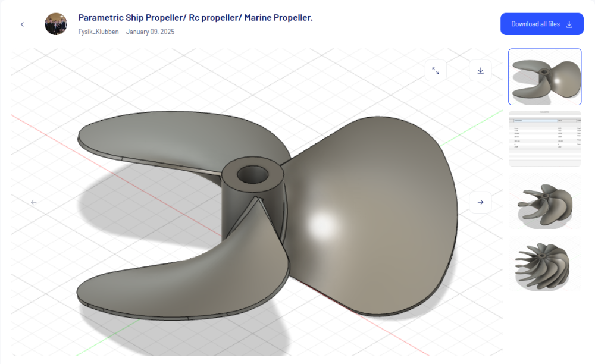The width and height of the screenshot is (595, 364).
Task: Click the January 09, 2025 date
Action: point(150,32)
